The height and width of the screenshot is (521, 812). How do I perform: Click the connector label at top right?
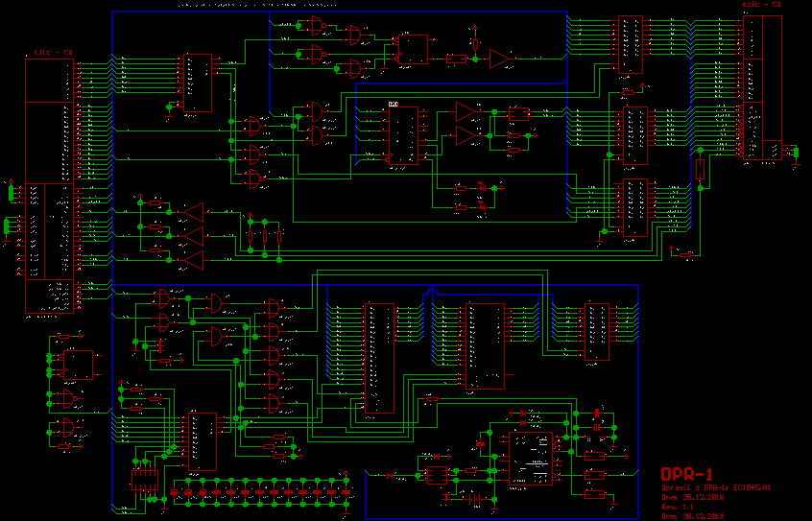tap(762, 5)
